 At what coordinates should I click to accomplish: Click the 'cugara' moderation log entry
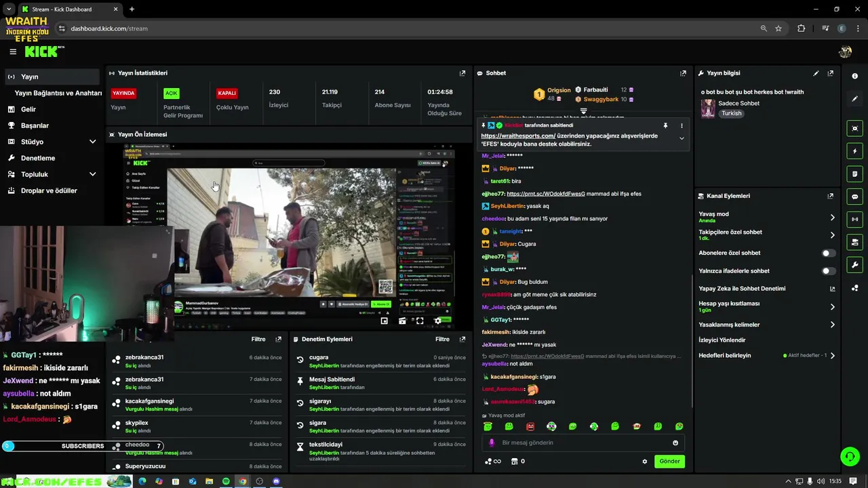(380, 361)
